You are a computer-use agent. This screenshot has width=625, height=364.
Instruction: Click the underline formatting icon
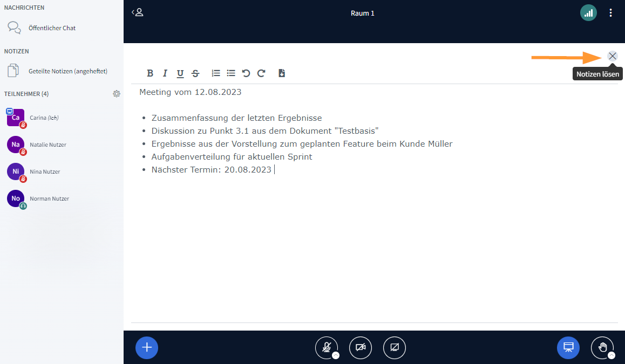180,73
